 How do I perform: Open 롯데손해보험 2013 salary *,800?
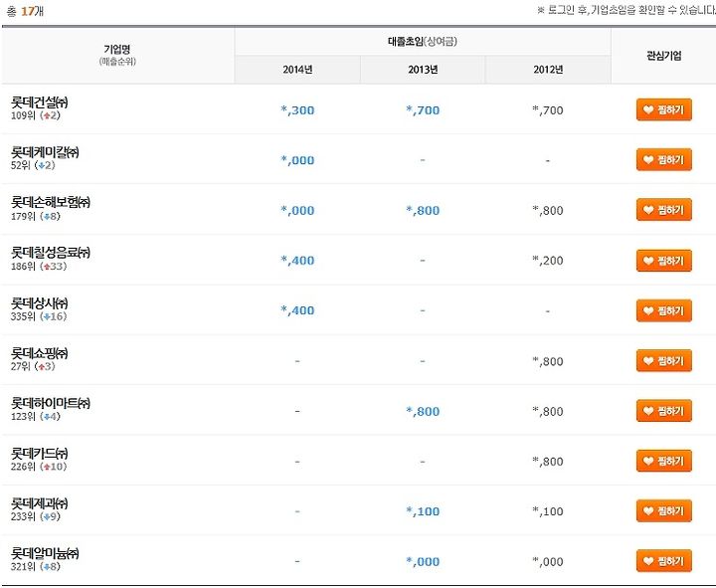coord(423,211)
